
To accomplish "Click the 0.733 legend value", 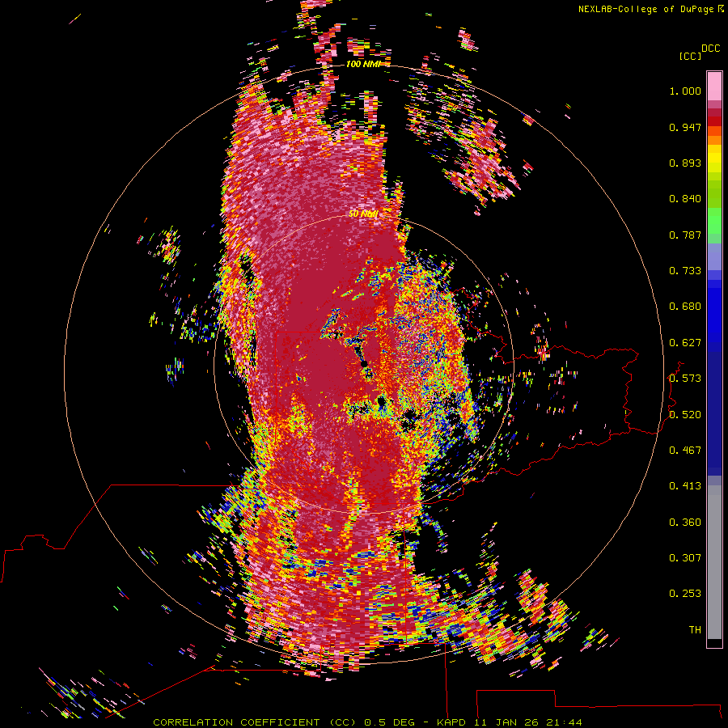I will tap(685, 271).
